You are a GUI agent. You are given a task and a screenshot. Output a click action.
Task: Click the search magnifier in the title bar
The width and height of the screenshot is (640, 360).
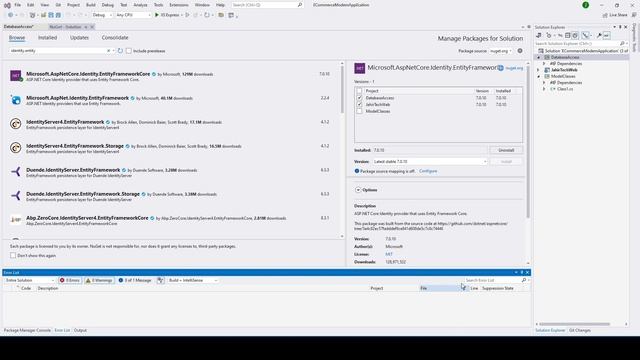tap(300, 5)
